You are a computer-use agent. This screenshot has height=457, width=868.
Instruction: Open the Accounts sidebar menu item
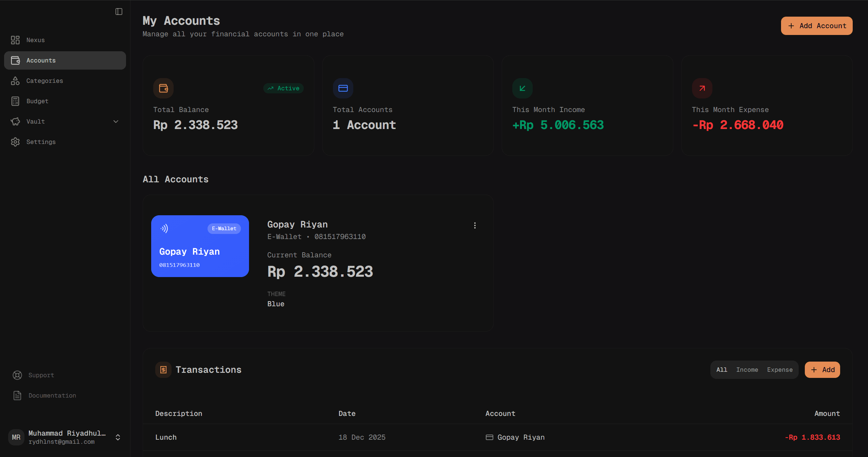65,60
